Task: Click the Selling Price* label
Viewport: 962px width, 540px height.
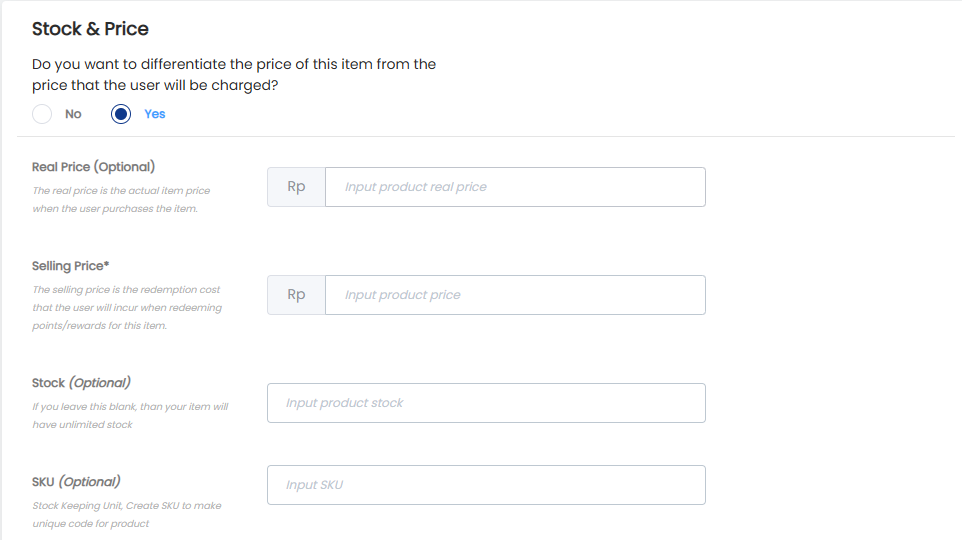Action: [71, 266]
